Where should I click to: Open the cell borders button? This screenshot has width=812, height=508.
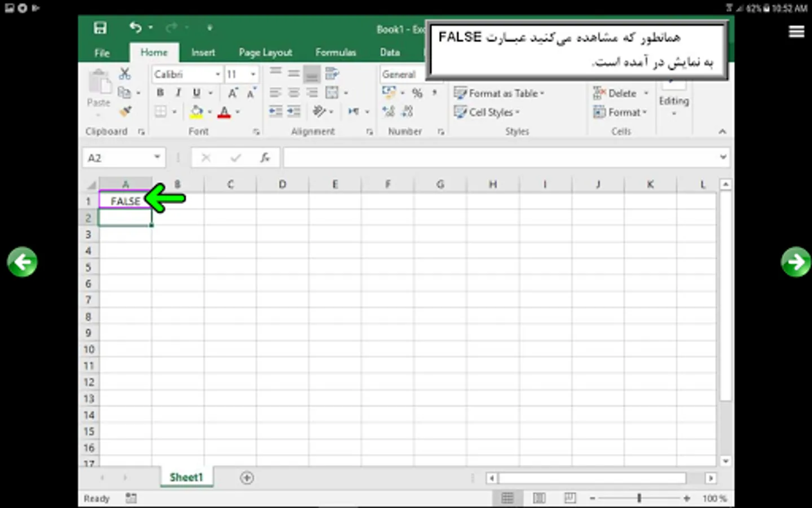161,112
